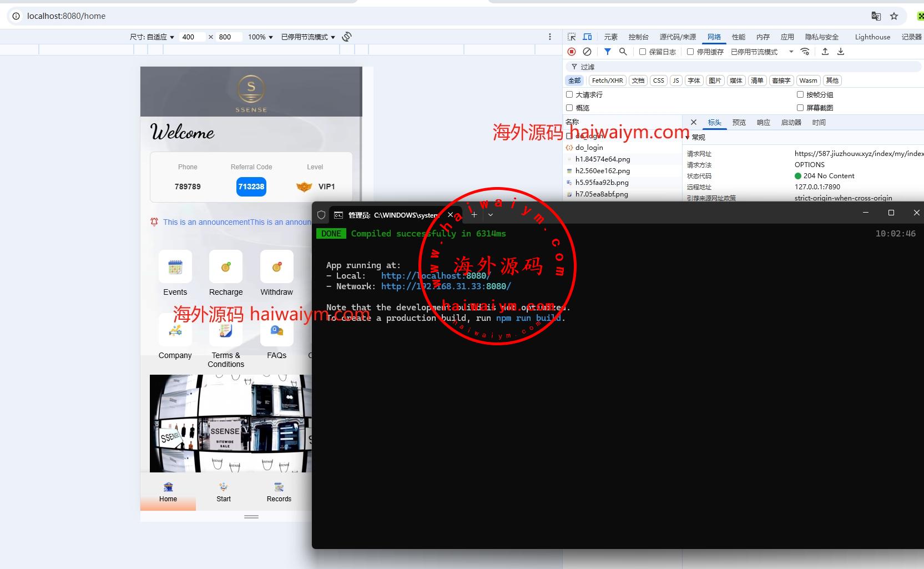Viewport: 924px width, 569px height.
Task: Click the rotate device icon
Action: (x=347, y=37)
